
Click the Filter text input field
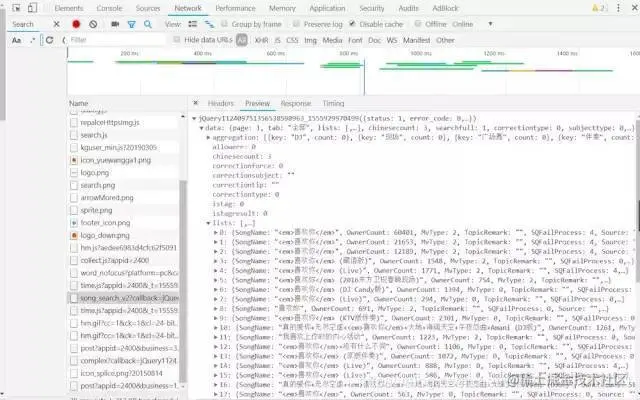pyautogui.click(x=117, y=40)
